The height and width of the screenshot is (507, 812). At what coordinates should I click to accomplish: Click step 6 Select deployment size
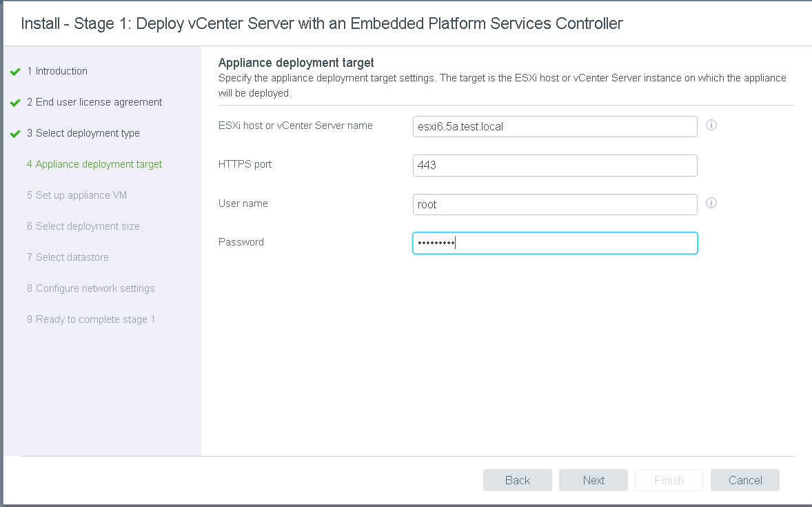coord(83,226)
